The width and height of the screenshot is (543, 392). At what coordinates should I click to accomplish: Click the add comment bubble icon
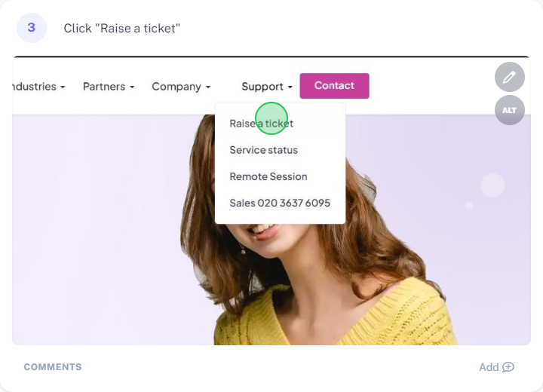point(508,367)
